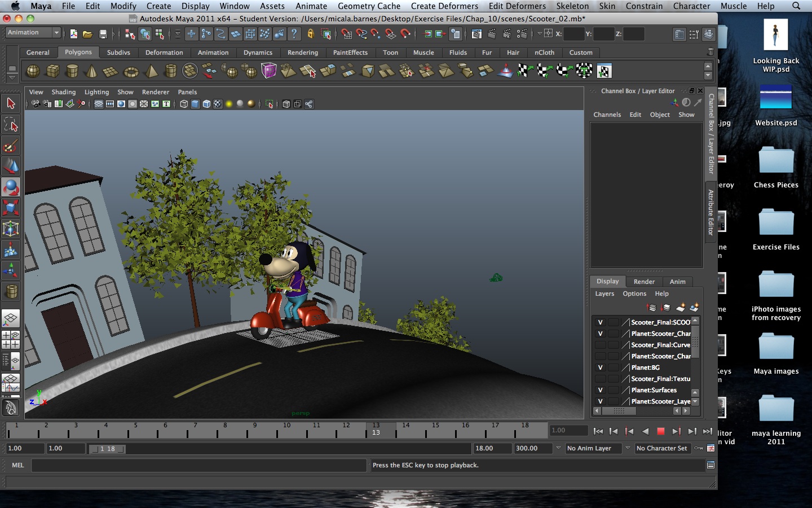Open the No Anim Layer dropdown
This screenshot has height=508, width=812.
pyautogui.click(x=593, y=448)
